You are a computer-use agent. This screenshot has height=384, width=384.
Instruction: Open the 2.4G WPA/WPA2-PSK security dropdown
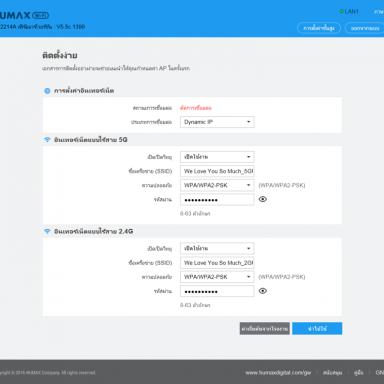[217, 277]
